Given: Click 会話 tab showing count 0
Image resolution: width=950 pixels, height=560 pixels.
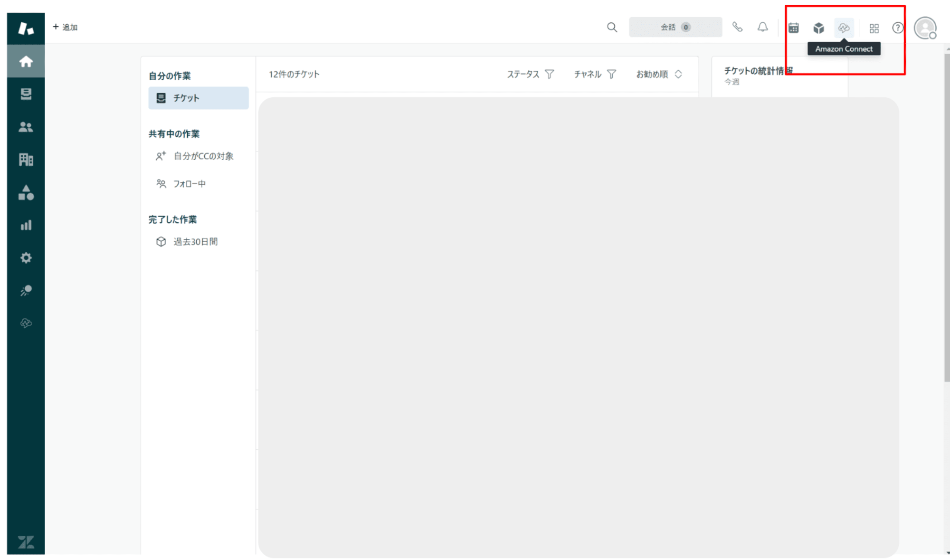Looking at the screenshot, I should pos(675,28).
